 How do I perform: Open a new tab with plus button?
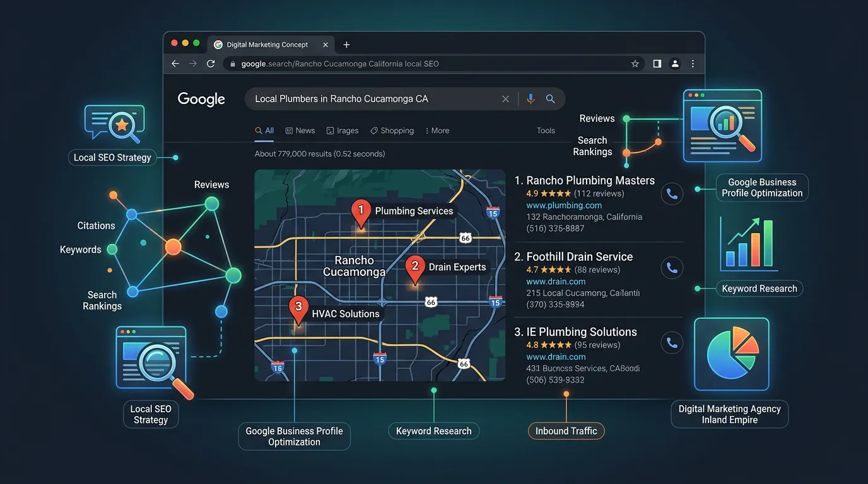click(x=346, y=45)
